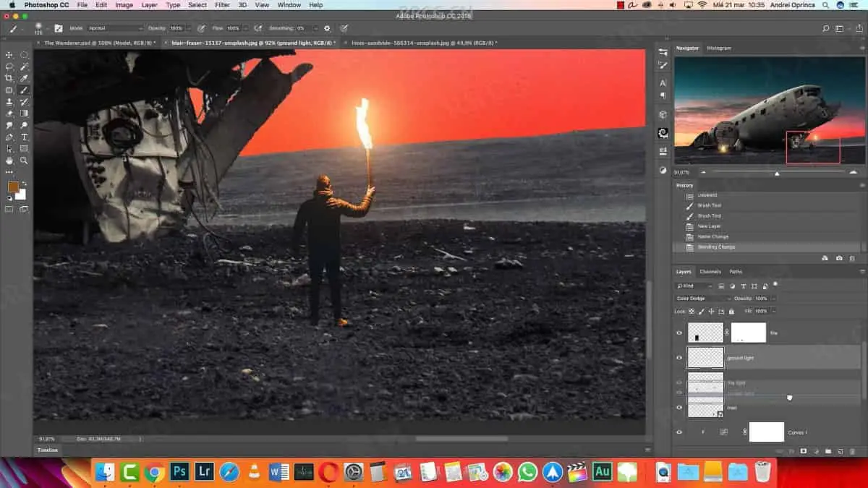Image resolution: width=868 pixels, height=488 pixels.
Task: Delete layer using trash icon
Action: (x=851, y=451)
